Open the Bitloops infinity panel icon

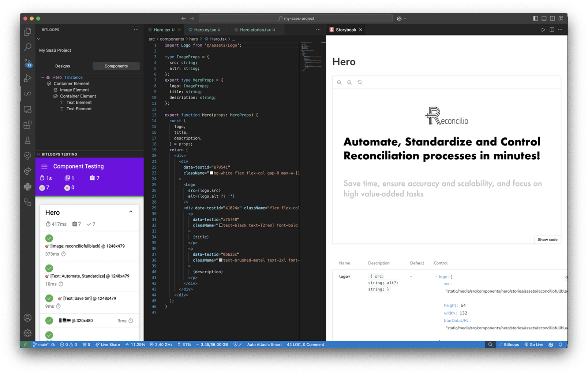click(27, 93)
